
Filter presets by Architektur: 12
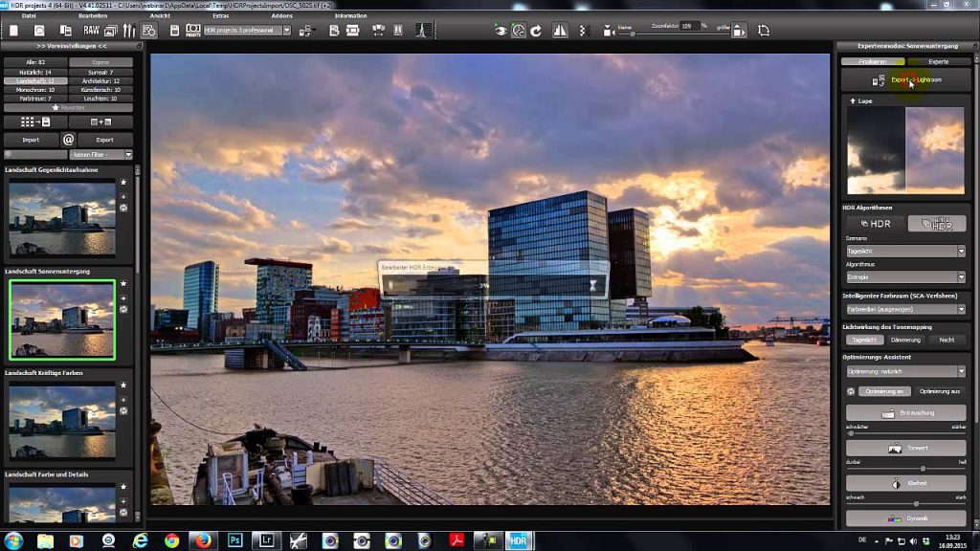[x=100, y=81]
